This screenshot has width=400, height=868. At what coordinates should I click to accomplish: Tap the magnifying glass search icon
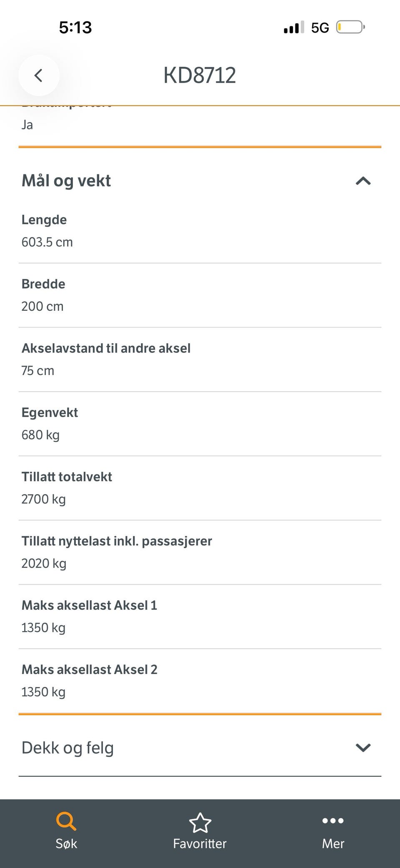(x=66, y=821)
